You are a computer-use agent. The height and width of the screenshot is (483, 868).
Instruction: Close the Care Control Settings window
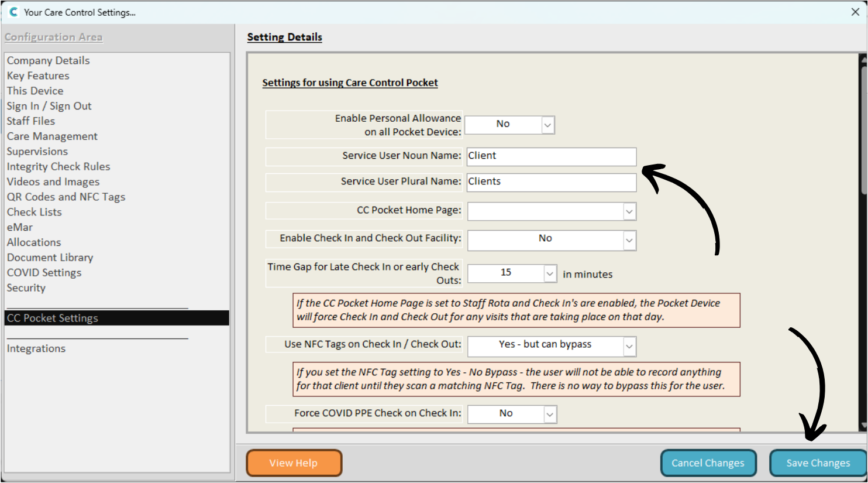855,12
